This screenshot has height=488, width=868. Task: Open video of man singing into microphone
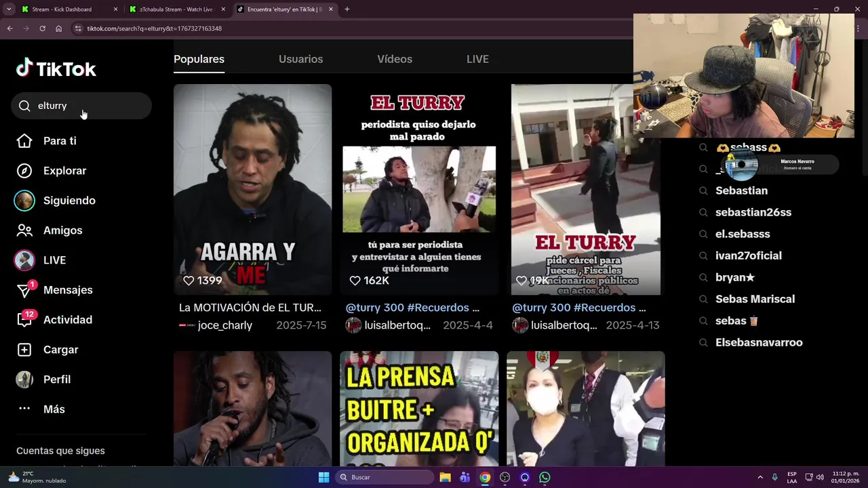252,409
